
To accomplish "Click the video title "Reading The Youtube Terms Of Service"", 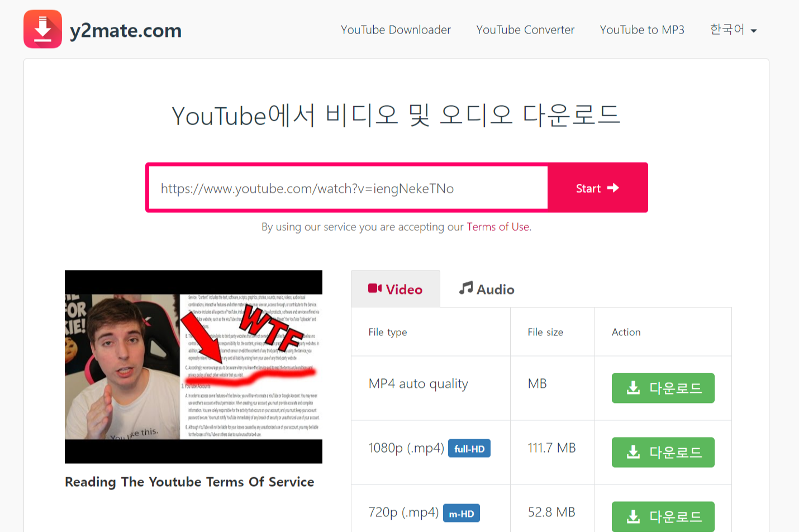I will (189, 482).
